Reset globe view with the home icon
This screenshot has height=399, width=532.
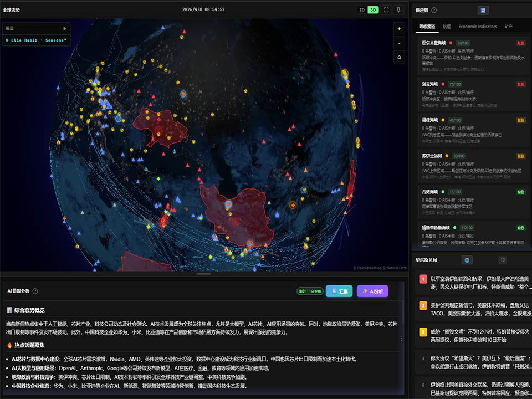[x=400, y=57]
